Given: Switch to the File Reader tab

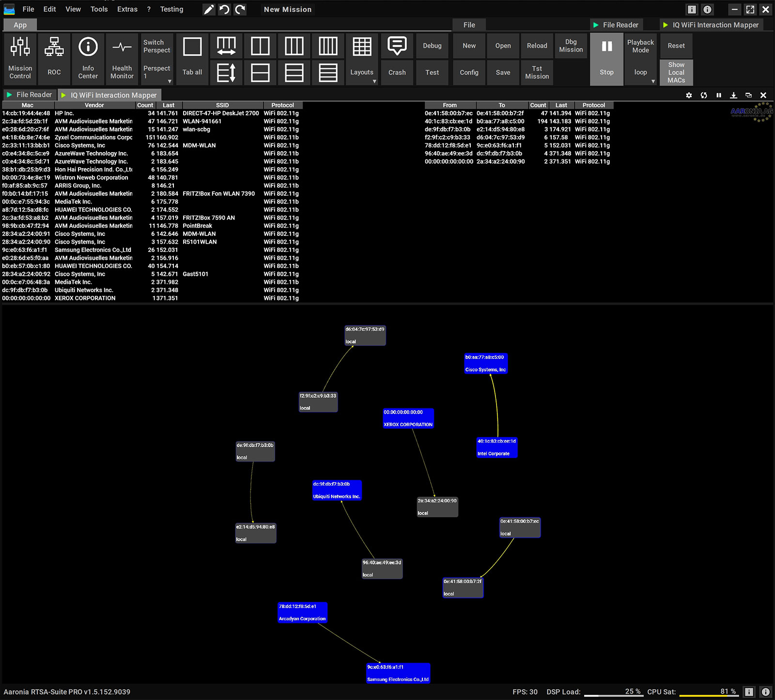Looking at the screenshot, I should click(x=30, y=95).
